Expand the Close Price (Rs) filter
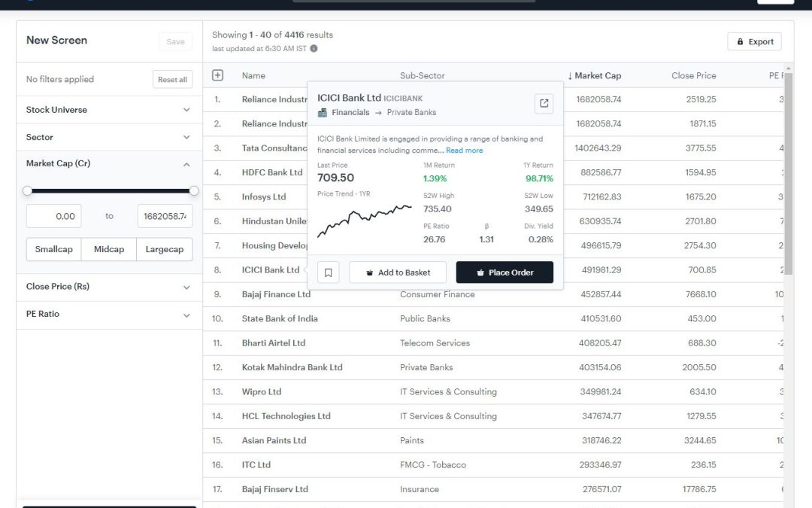Image resolution: width=812 pixels, height=508 pixels. click(109, 287)
